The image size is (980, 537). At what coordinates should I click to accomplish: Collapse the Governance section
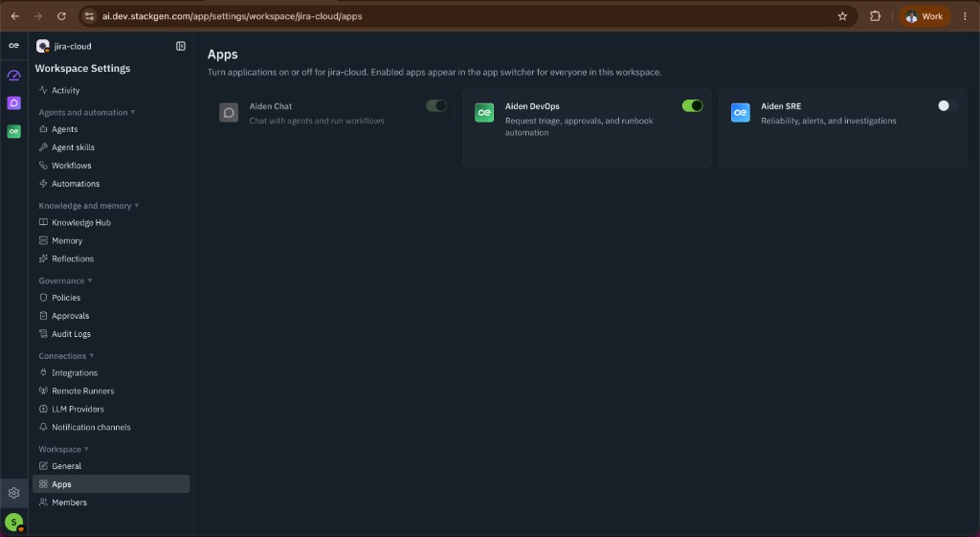pos(66,280)
